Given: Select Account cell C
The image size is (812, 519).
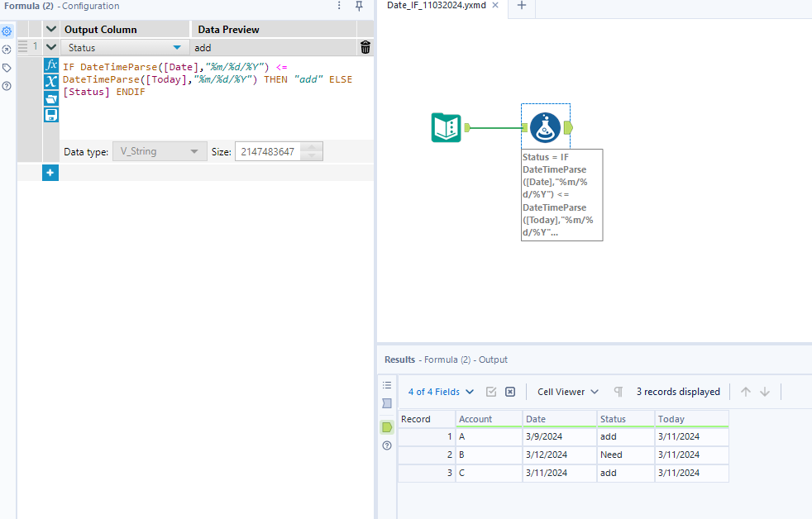Looking at the screenshot, I should pyautogui.click(x=489, y=473).
